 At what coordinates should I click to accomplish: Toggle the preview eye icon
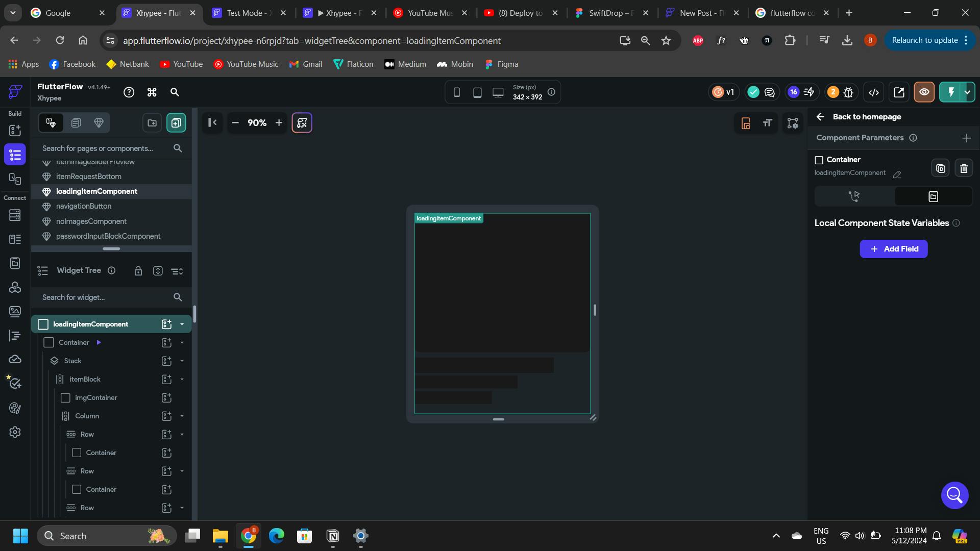pos(924,92)
